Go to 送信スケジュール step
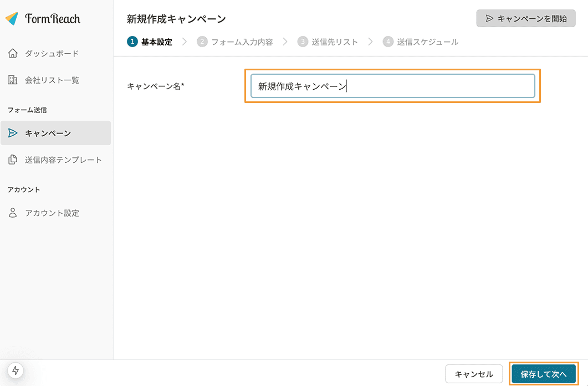Viewport: 588px width, 386px height. click(428, 42)
